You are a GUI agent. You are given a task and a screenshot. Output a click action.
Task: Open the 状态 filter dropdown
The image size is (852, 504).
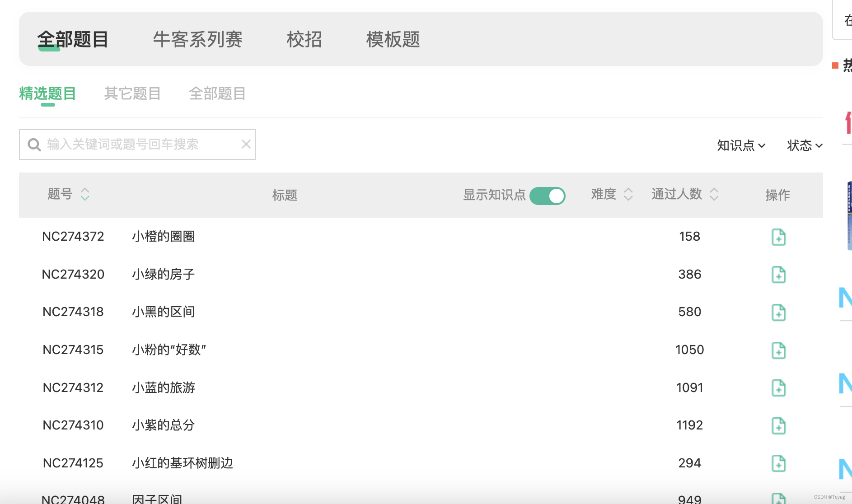pos(804,145)
